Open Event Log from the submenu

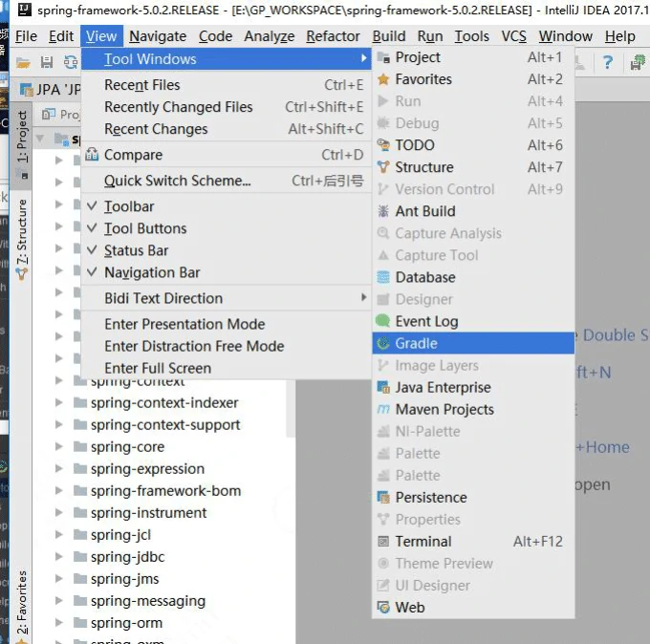click(426, 321)
